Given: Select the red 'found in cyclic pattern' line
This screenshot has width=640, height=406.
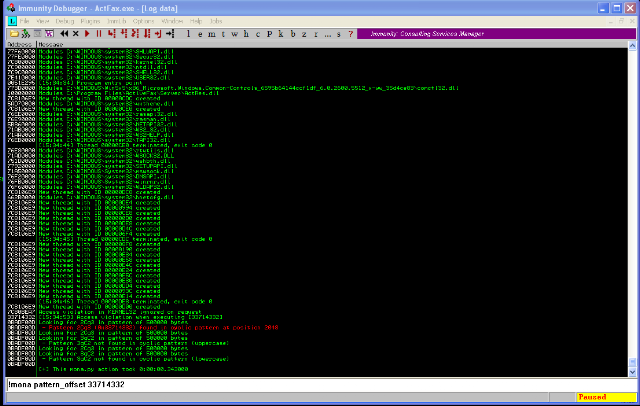Looking at the screenshot, I should pos(160,328).
